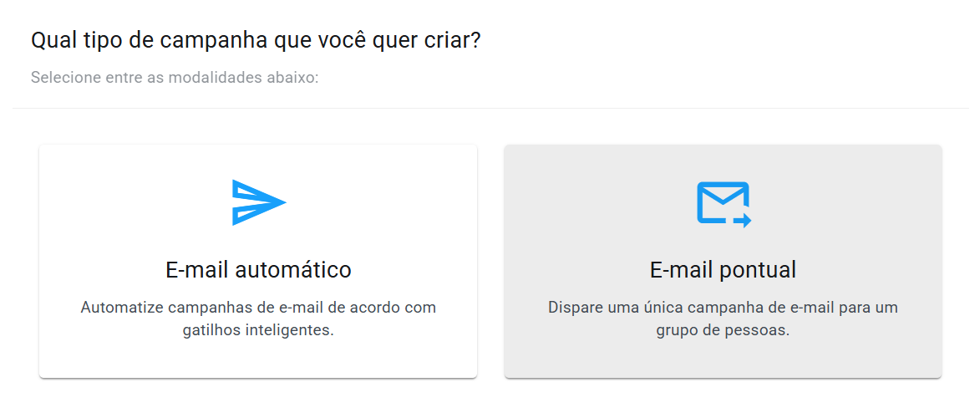Select the E-mail automático card

[x=258, y=260]
